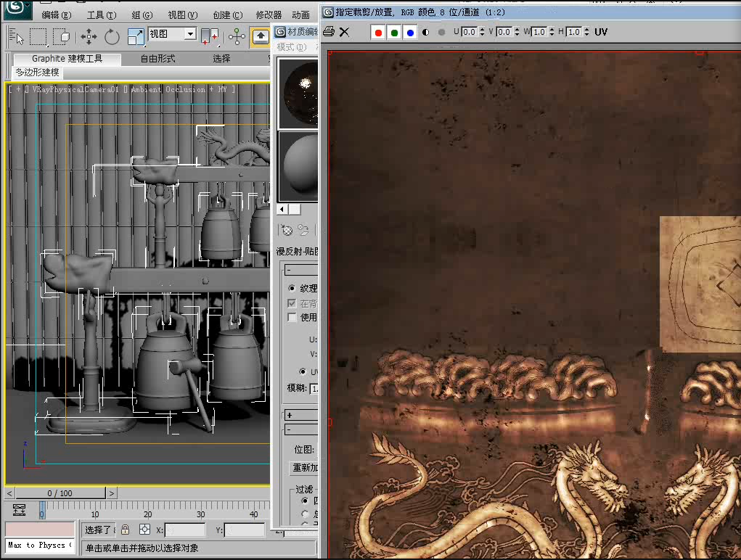741x560 pixels.
Task: Select the glossy black material sample sphere
Action: 298,93
